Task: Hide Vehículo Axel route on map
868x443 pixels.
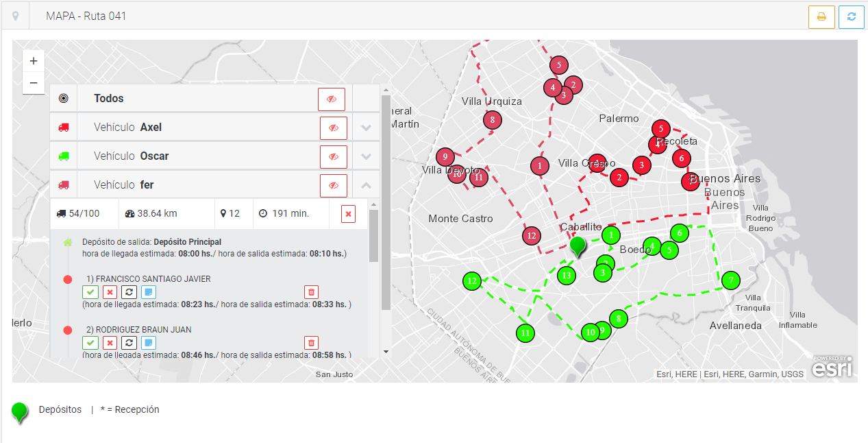Action: pyautogui.click(x=333, y=128)
